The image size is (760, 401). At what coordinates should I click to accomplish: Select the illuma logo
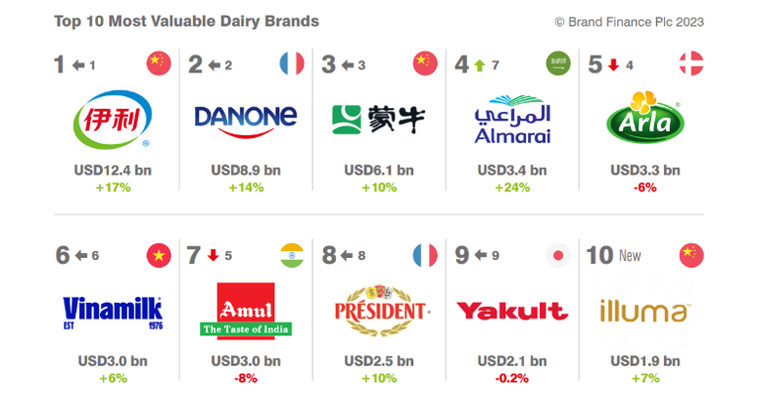[644, 311]
